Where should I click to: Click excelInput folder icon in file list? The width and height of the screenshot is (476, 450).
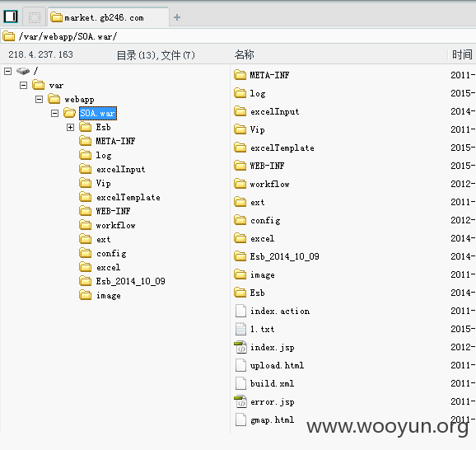(x=240, y=111)
